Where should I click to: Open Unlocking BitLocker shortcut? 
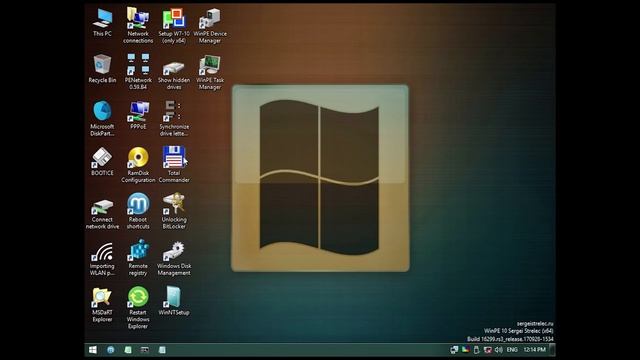pos(174,211)
